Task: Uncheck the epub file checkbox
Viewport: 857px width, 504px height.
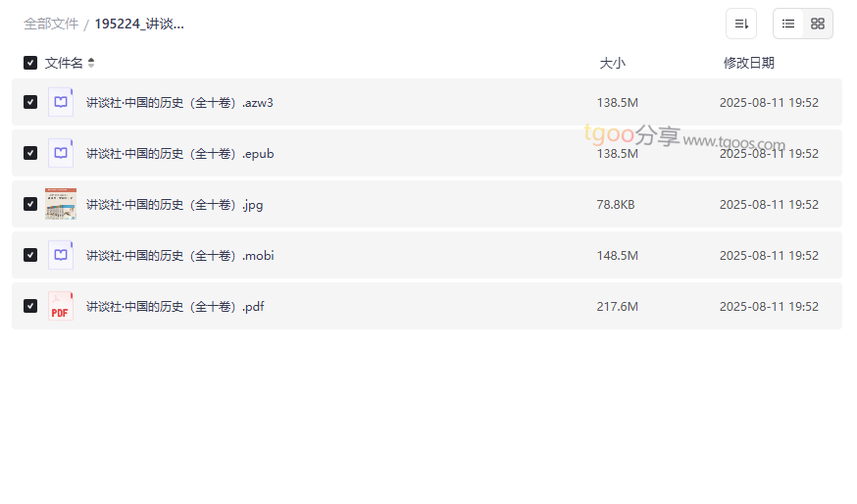Action: [x=30, y=153]
